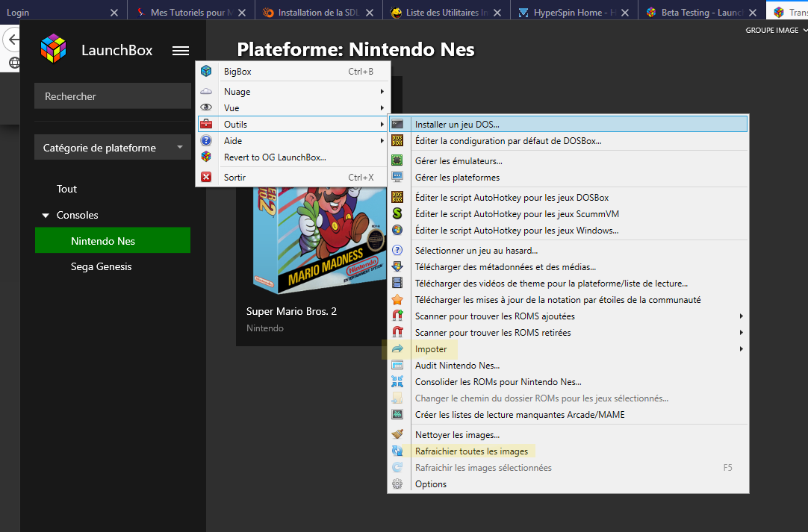Open Super Mario Bros. 2 box art

320,240
